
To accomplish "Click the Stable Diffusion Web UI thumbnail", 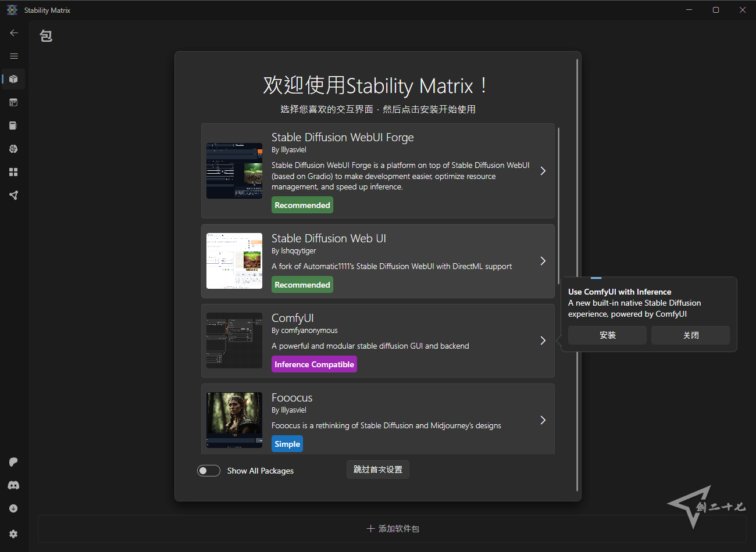I will click(x=234, y=261).
